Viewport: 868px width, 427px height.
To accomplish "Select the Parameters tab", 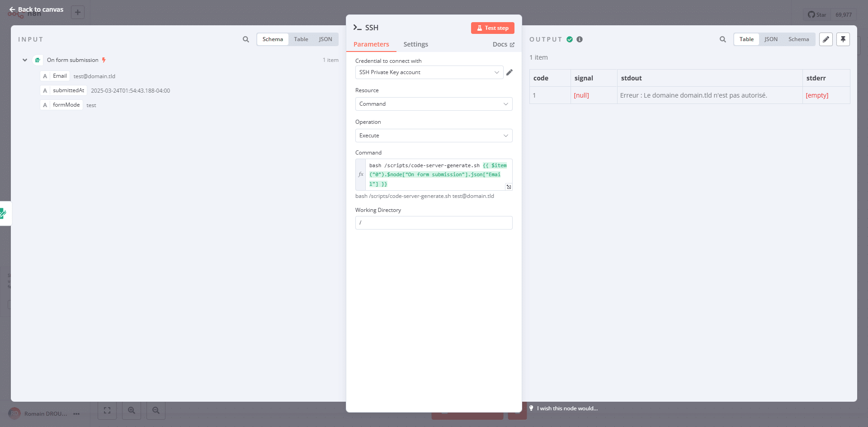I will [371, 44].
